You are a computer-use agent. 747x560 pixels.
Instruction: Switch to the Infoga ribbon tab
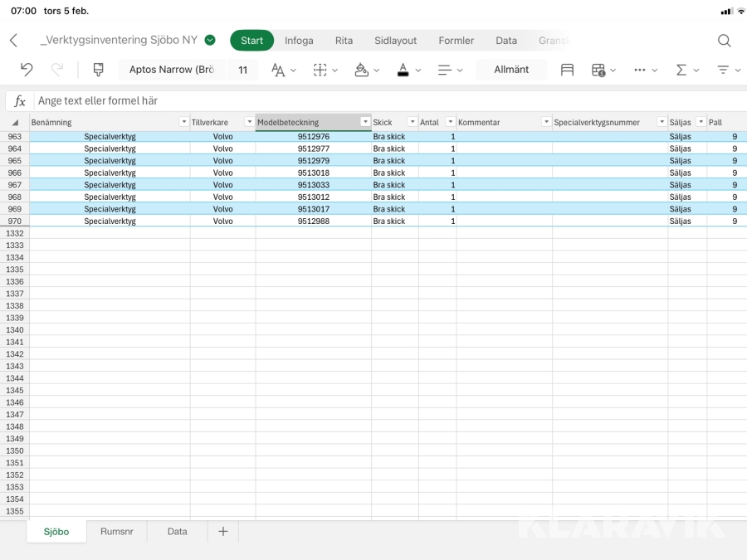pyautogui.click(x=299, y=41)
